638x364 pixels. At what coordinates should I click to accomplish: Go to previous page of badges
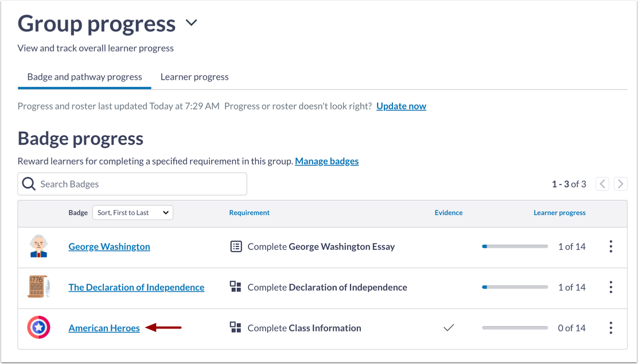click(x=602, y=184)
